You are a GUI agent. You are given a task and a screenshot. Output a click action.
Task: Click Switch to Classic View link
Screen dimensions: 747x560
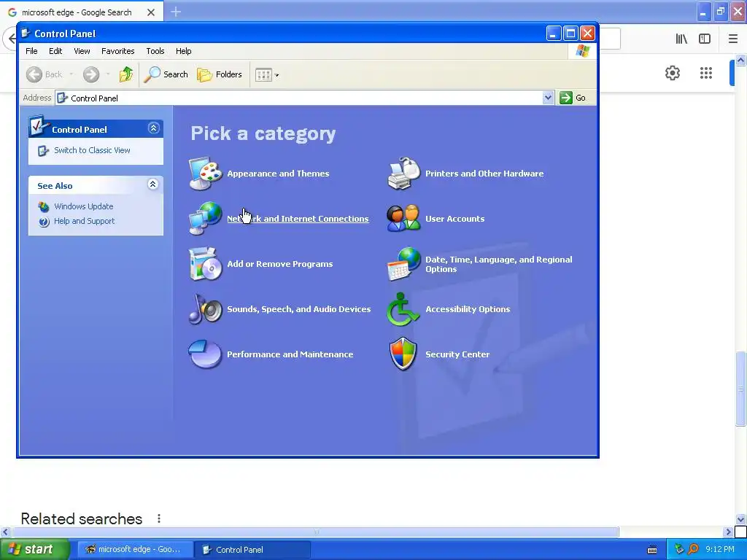coord(92,150)
